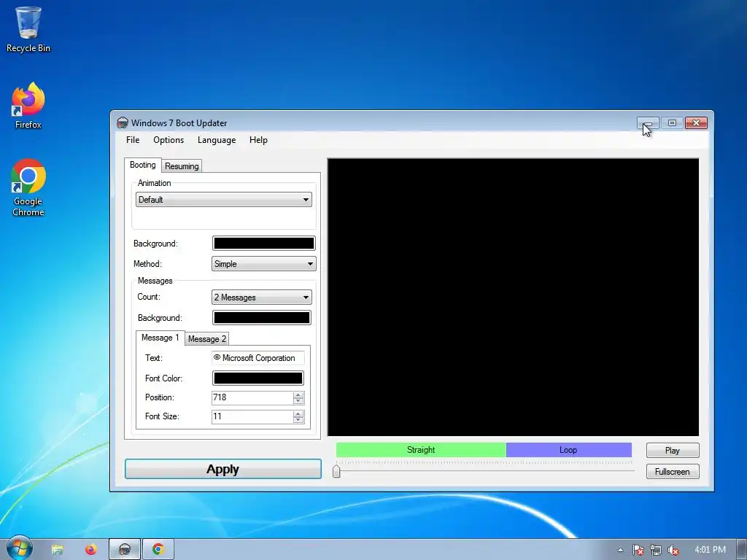
Task: Open the Language menu
Action: (217, 140)
